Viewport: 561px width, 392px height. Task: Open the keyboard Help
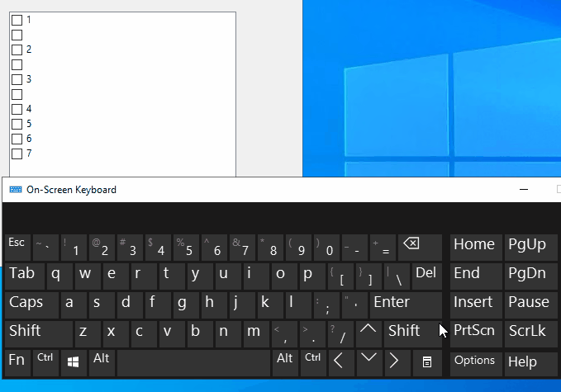click(x=531, y=362)
